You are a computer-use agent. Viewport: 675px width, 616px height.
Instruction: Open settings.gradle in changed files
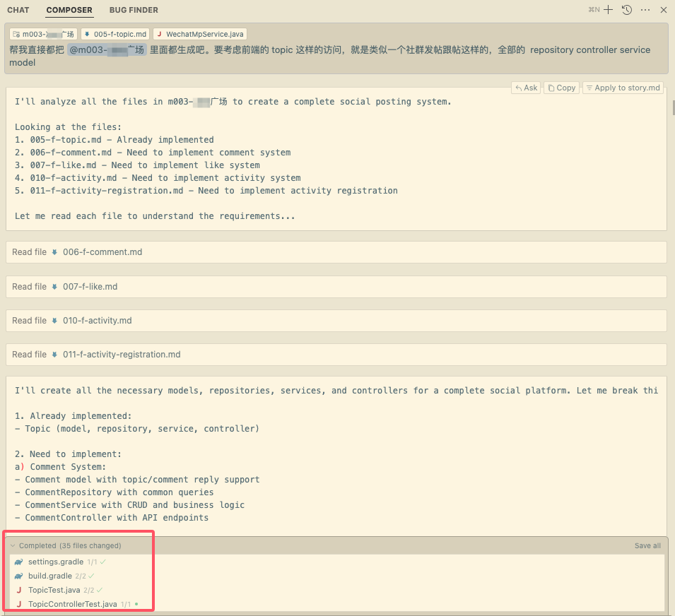pos(56,562)
